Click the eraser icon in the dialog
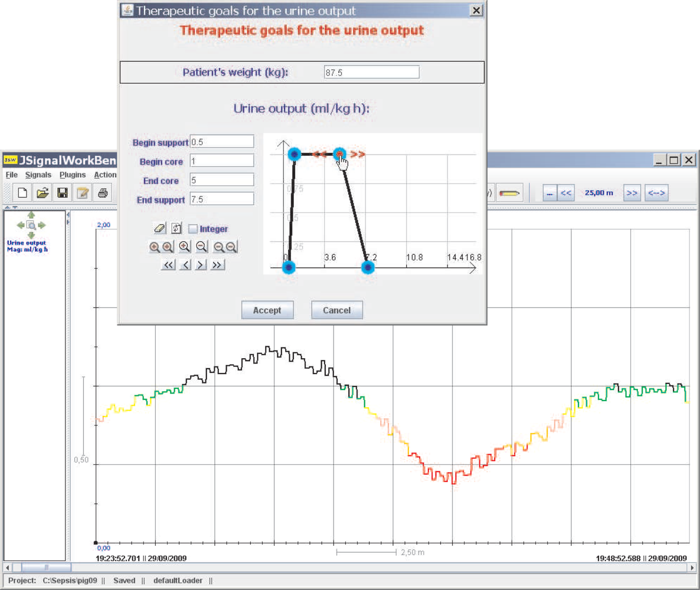The height and width of the screenshot is (590, 700). (160, 229)
